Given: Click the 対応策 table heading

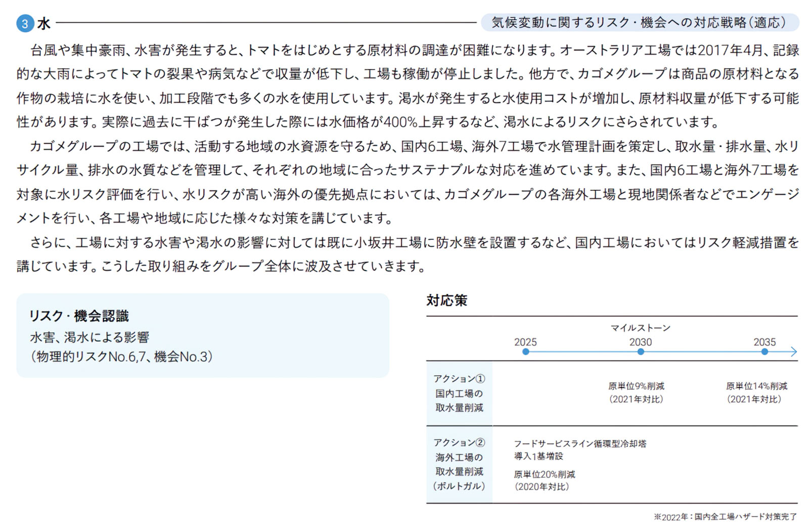Looking at the screenshot, I should pos(446,300).
